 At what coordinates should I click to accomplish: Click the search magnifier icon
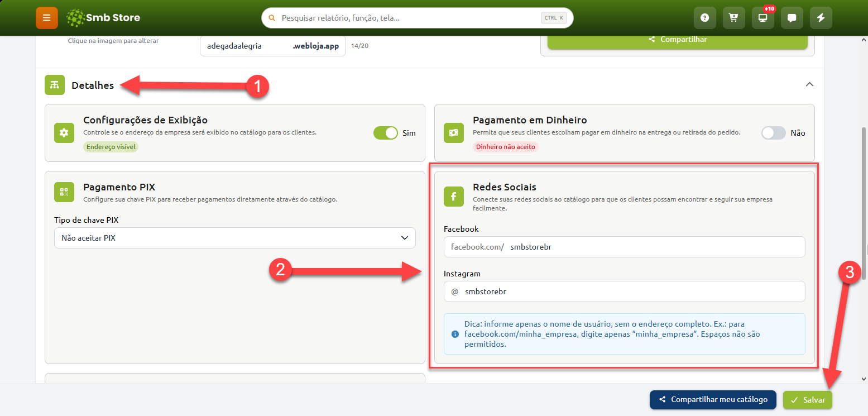click(272, 18)
